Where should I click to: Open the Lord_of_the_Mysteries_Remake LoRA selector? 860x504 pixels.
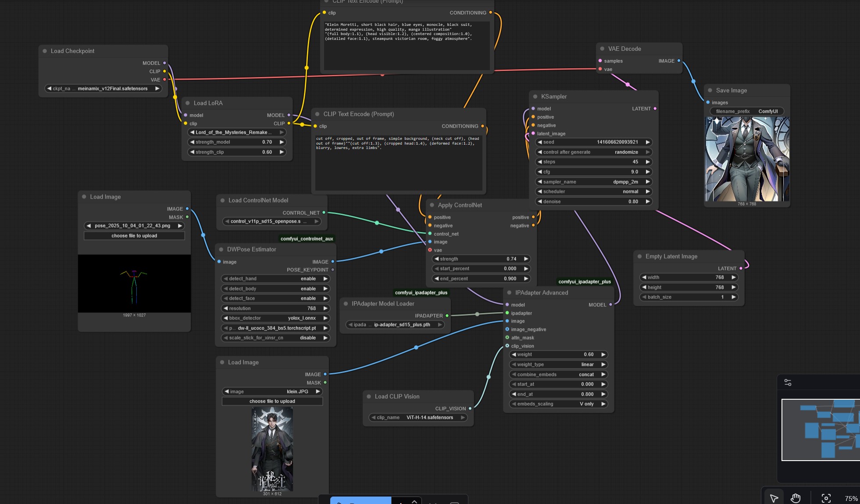pos(237,132)
